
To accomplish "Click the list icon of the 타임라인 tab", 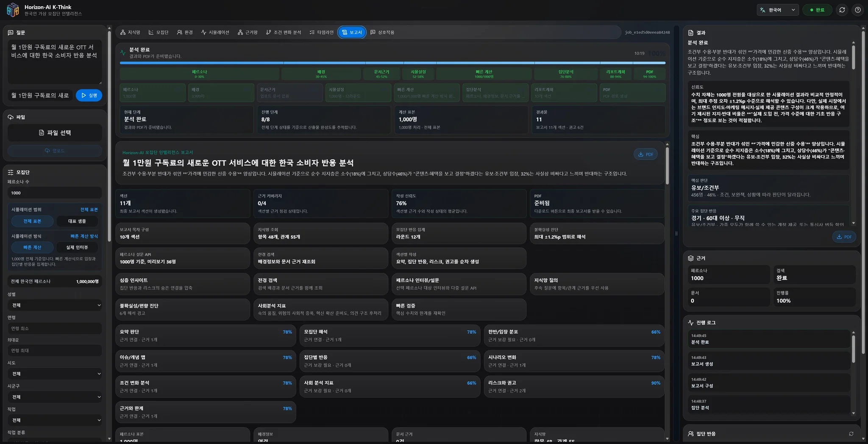I will click(312, 32).
